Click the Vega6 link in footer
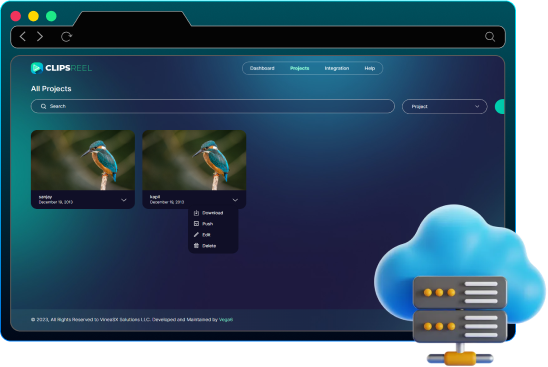The height and width of the screenshot is (367, 548). click(x=226, y=319)
